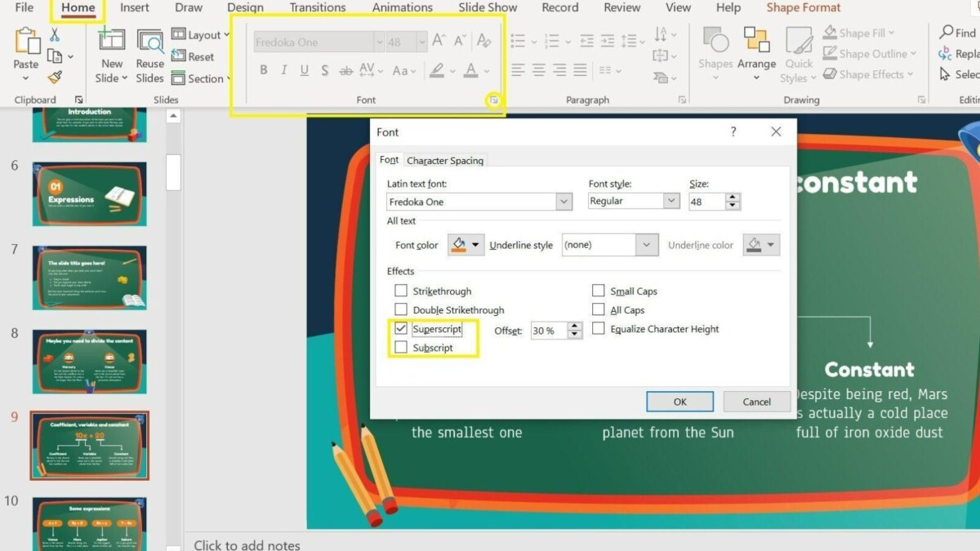This screenshot has width=980, height=551.
Task: Open the Underline color dropdown
Action: 770,245
